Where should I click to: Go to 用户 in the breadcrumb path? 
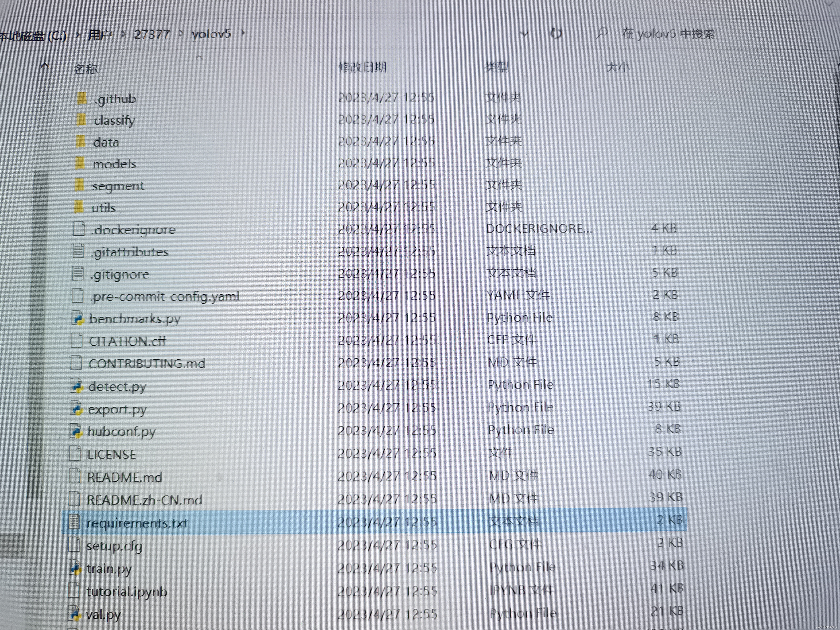point(100,35)
